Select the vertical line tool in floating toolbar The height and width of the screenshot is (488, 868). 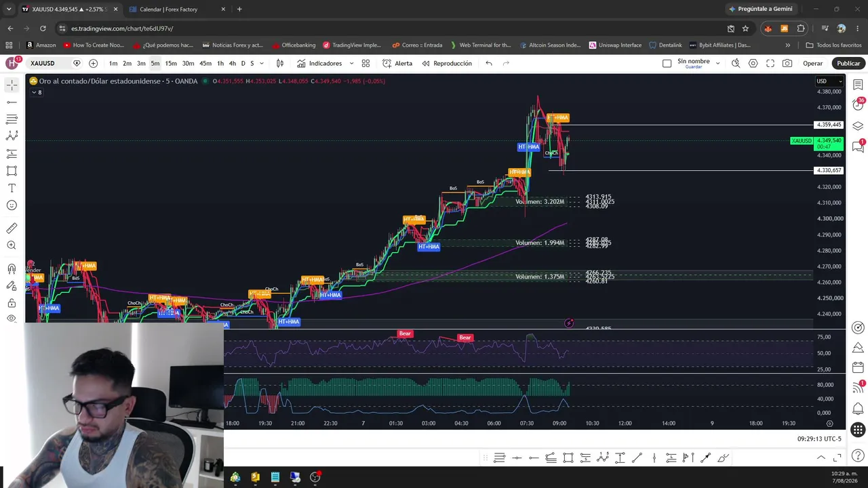pos(654,458)
